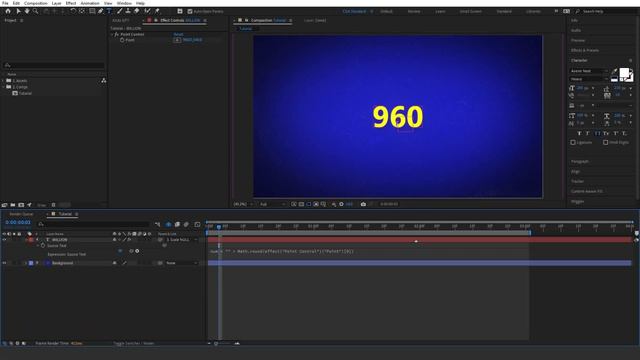Select the Hand tool
The height and width of the screenshot is (360, 640).
[x=27, y=11]
